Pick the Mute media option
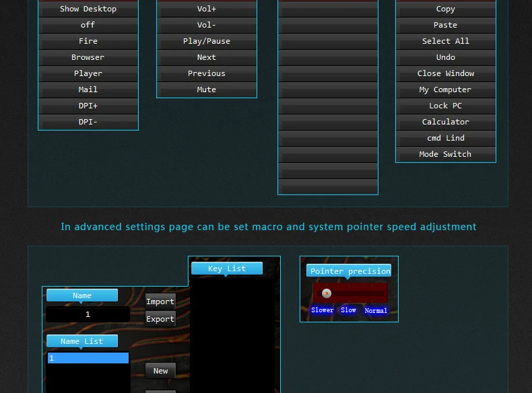The image size is (532, 393). pos(207,90)
